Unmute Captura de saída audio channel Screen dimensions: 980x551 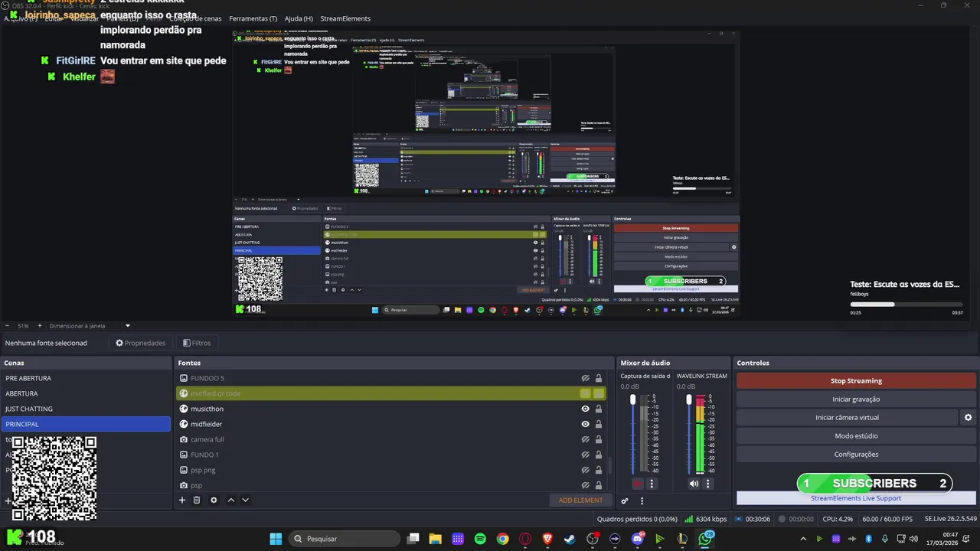point(638,484)
